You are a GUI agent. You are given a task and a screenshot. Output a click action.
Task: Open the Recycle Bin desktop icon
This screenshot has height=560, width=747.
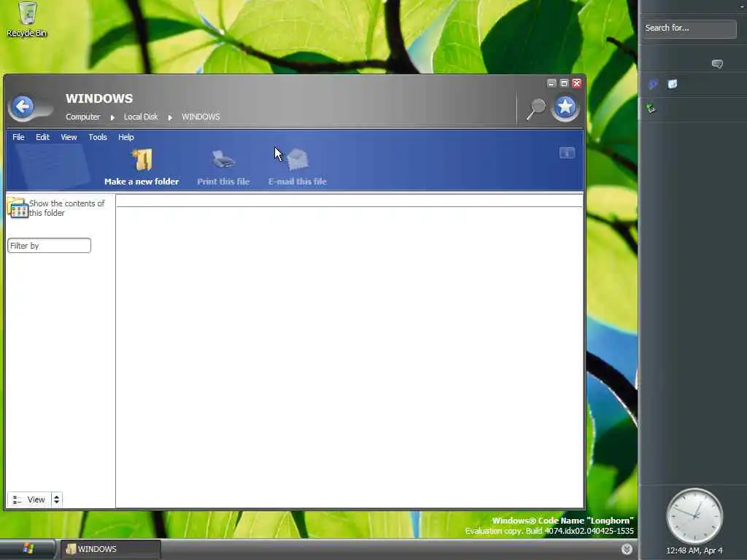coord(27,20)
